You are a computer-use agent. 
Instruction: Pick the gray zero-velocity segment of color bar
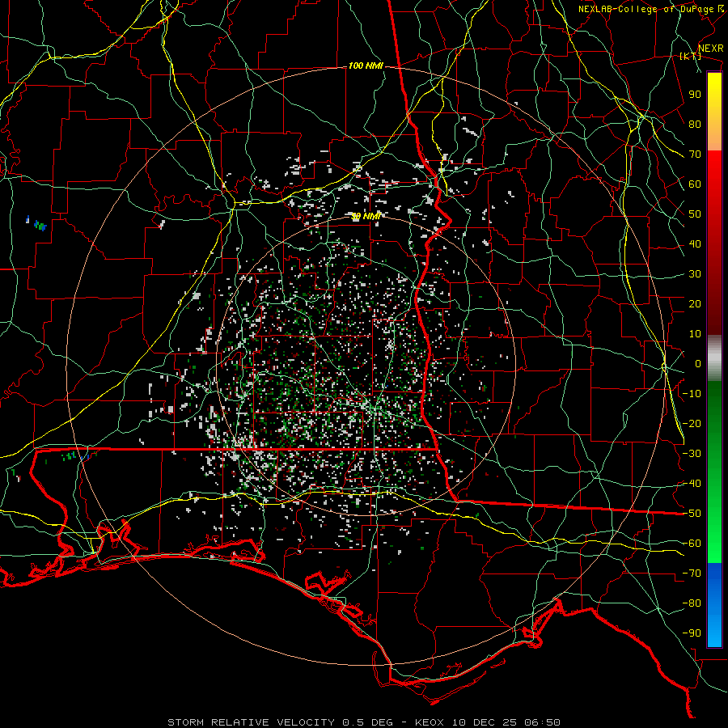[714, 358]
